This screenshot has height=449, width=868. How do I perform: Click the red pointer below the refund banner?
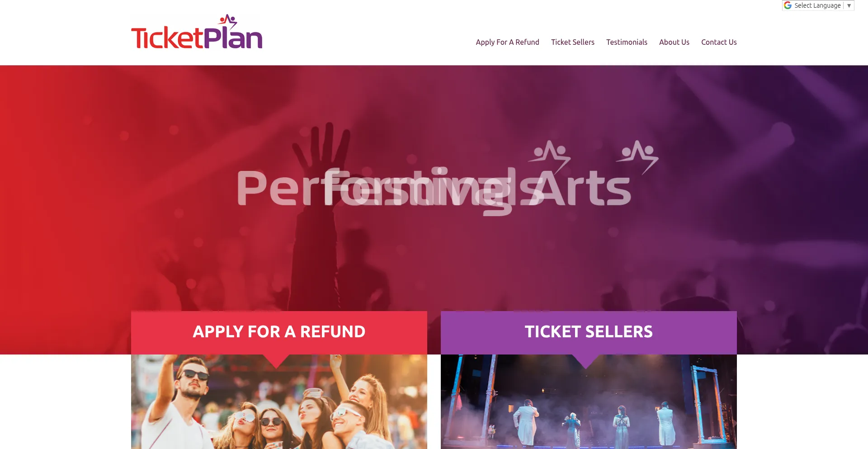click(276, 361)
